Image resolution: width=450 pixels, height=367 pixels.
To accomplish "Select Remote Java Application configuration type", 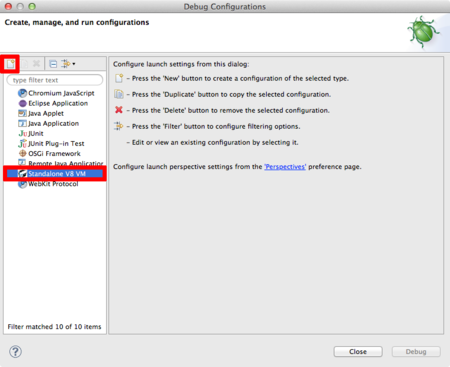I will point(61,163).
